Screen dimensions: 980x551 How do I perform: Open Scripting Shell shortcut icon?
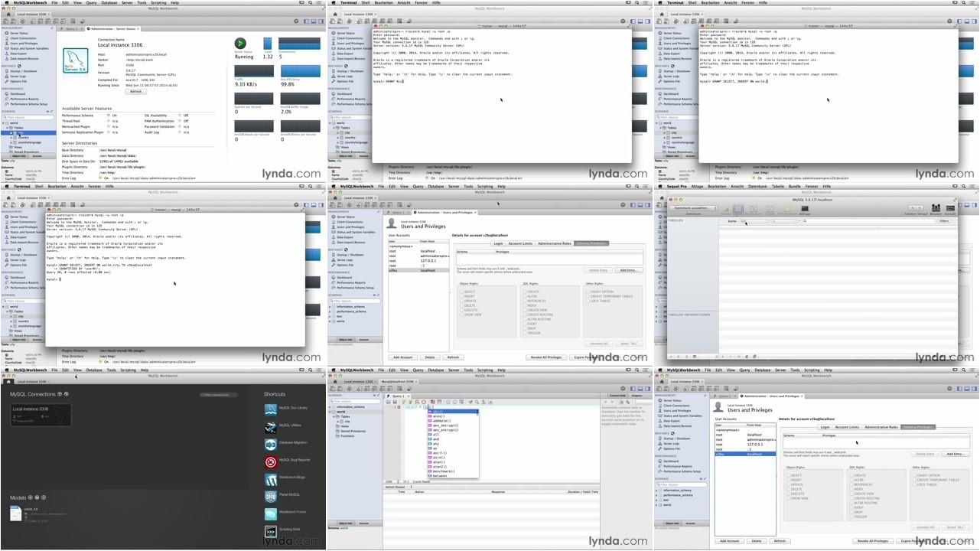271,531
